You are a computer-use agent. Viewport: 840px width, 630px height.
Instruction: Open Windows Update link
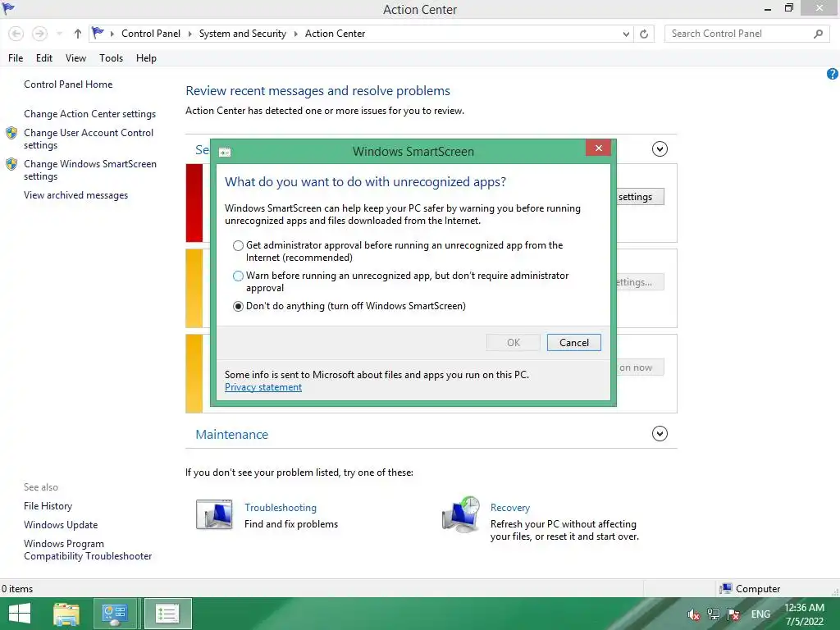(61, 524)
